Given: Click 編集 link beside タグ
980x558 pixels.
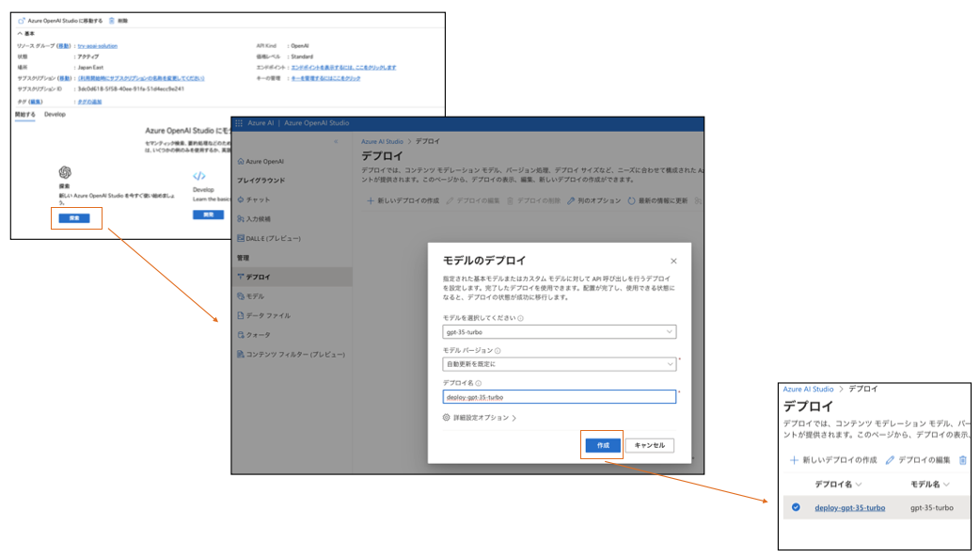Looking at the screenshot, I should [36, 102].
